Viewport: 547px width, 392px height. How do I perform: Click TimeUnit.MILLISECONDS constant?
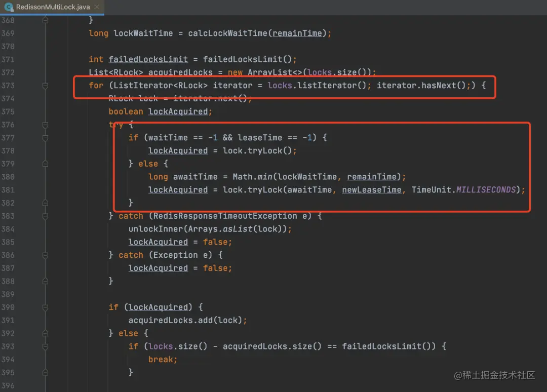(x=463, y=190)
